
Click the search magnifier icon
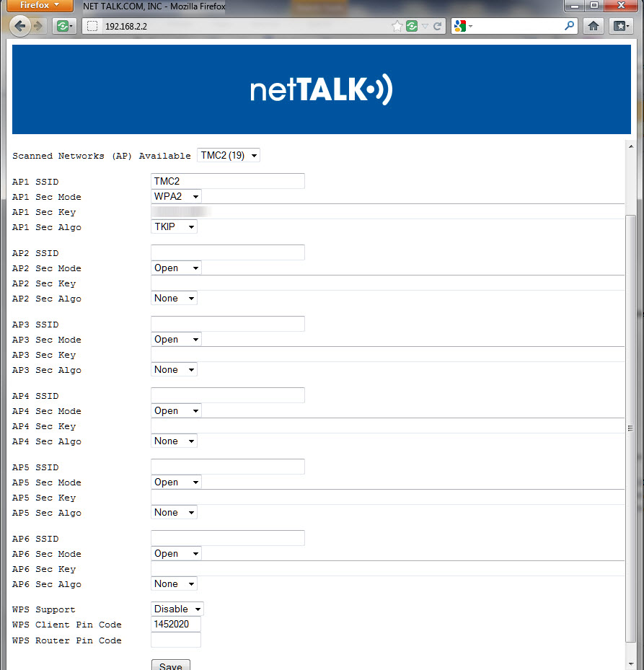tap(570, 26)
